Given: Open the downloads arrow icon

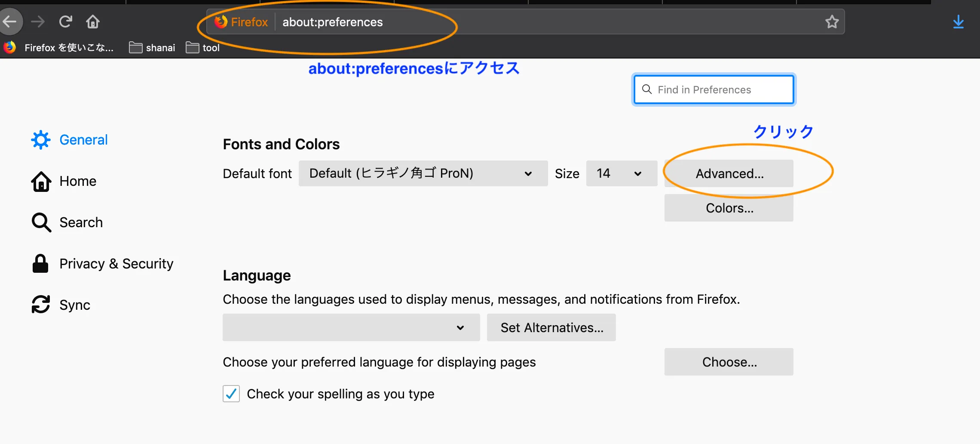Looking at the screenshot, I should click(958, 22).
